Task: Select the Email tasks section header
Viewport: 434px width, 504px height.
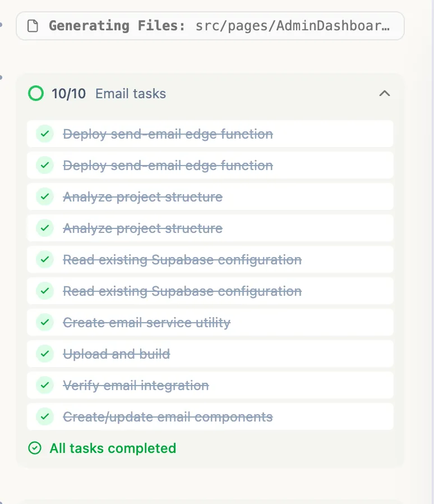Action: point(130,93)
